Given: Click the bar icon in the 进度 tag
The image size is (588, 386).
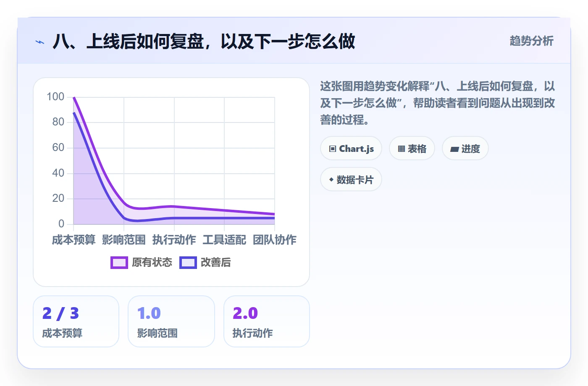Looking at the screenshot, I should [x=454, y=149].
